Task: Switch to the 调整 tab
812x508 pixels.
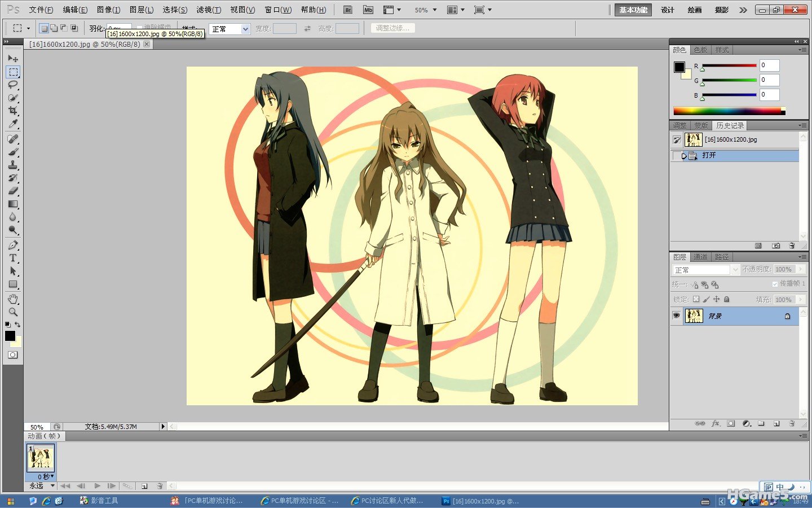Action: pyautogui.click(x=680, y=126)
